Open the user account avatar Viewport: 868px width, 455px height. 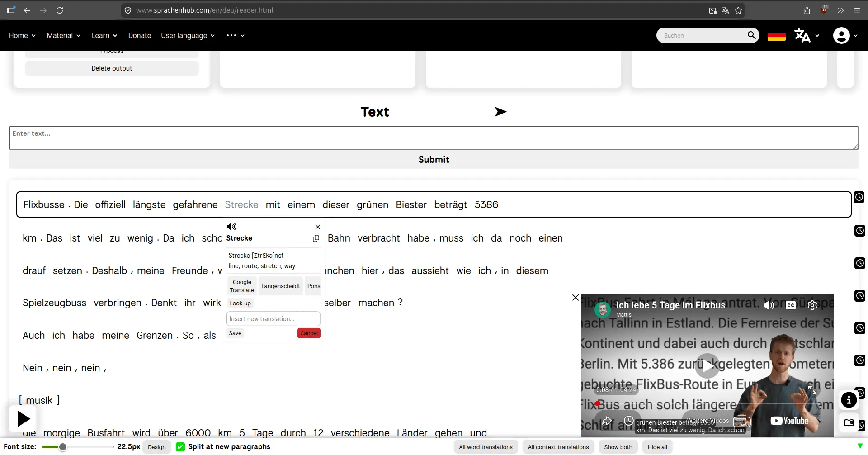pos(841,35)
